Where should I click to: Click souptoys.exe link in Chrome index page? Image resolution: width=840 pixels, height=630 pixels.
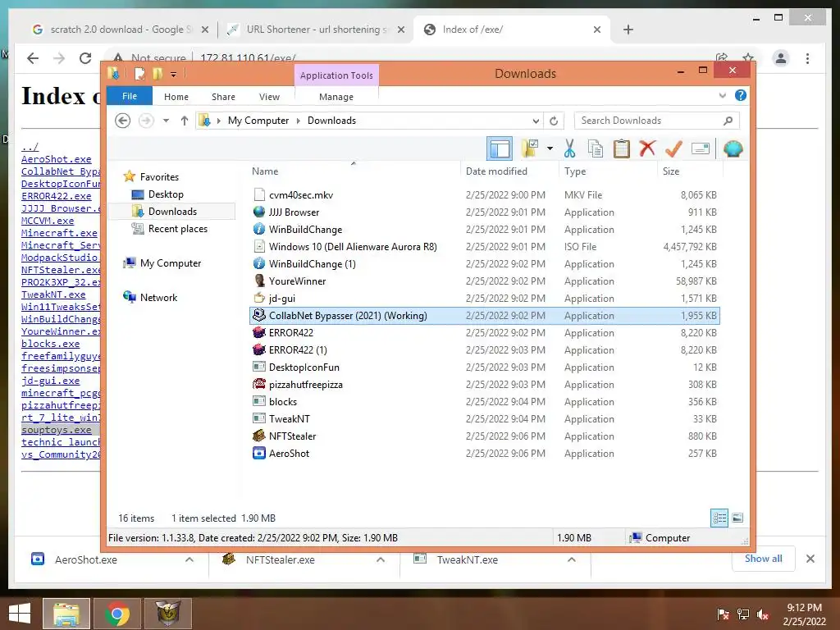click(57, 430)
